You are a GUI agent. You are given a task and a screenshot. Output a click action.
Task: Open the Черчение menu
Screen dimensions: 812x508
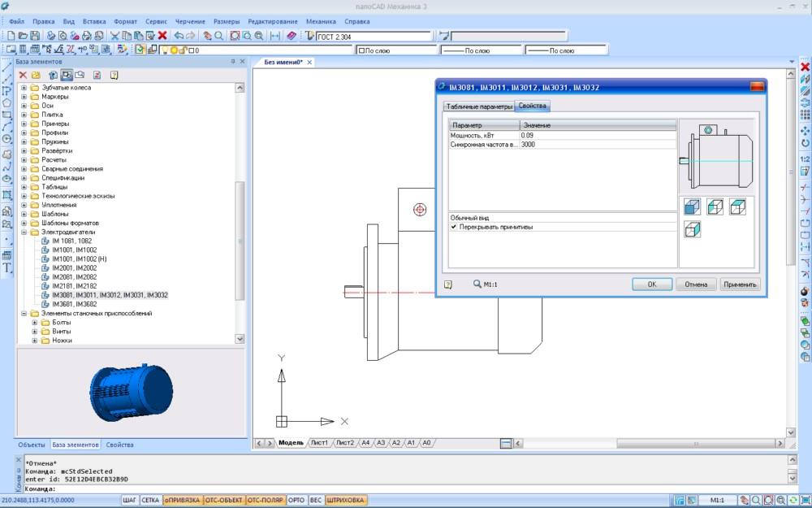click(191, 20)
